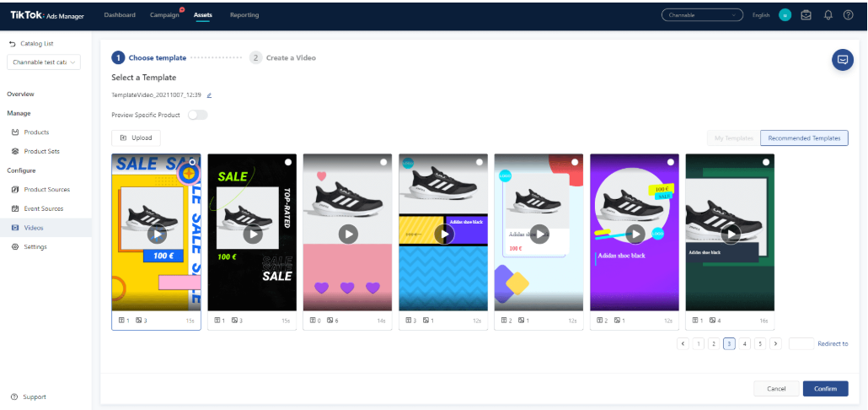Play the blue zigzag template preview
This screenshot has width=868, height=410.
coord(444,235)
